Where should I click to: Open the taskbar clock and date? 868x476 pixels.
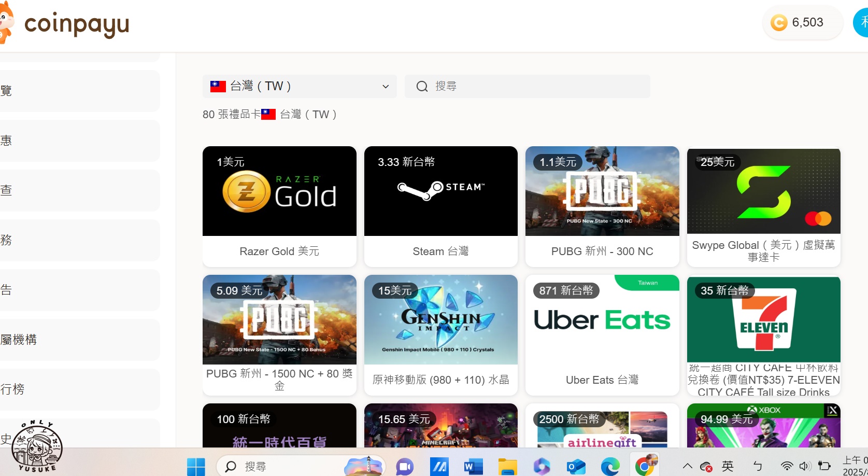click(855, 466)
